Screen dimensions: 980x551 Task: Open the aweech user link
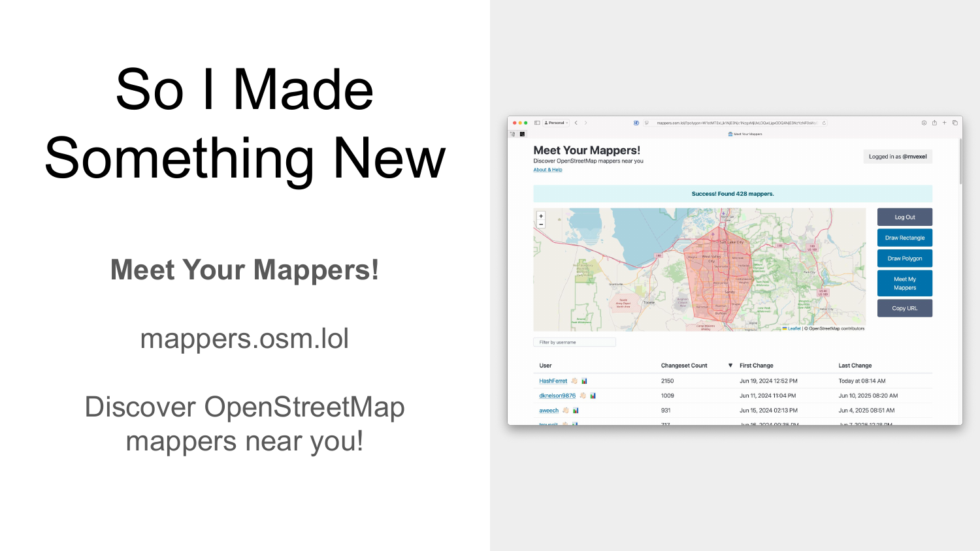[549, 411]
